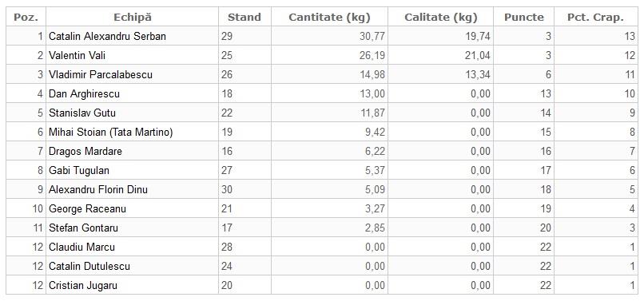The image size is (644, 301).
Task: Click Valentin Vali team name
Action: pos(78,55)
